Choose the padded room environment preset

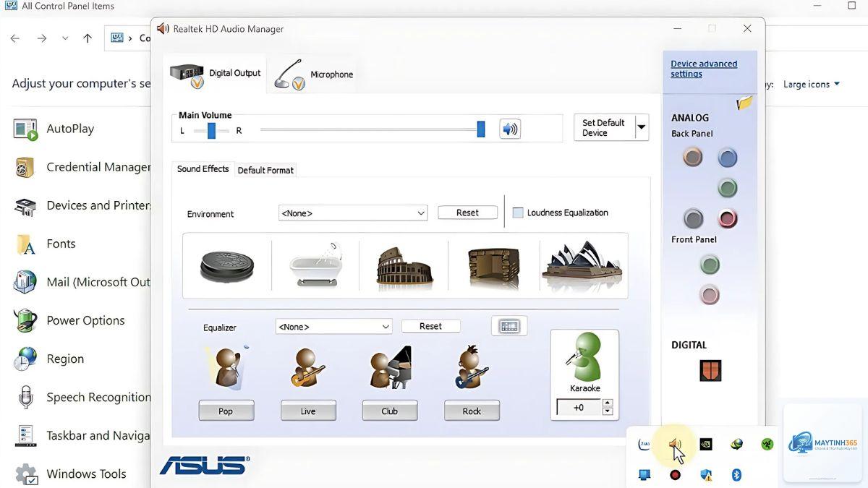[494, 267]
